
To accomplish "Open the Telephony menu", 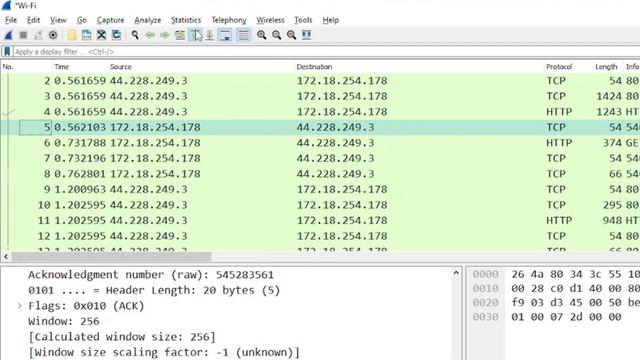I will click(229, 20).
